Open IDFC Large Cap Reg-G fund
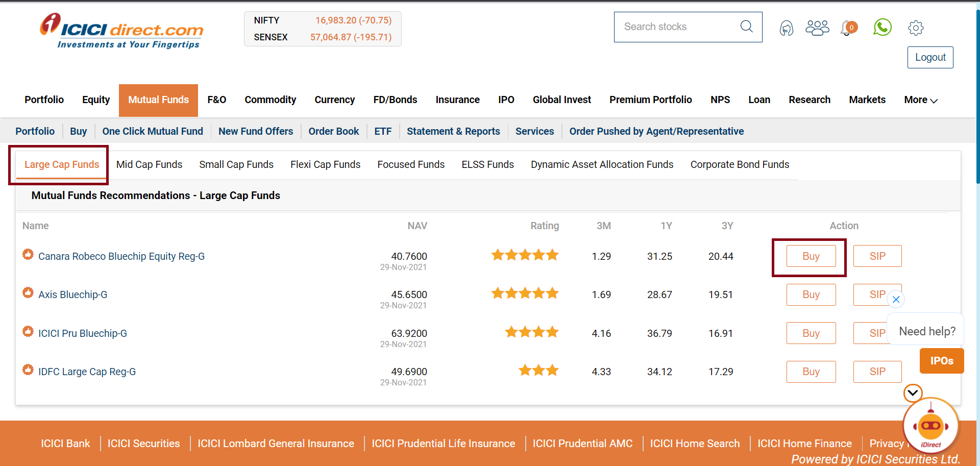Viewport: 980px width, 466px height. point(87,372)
